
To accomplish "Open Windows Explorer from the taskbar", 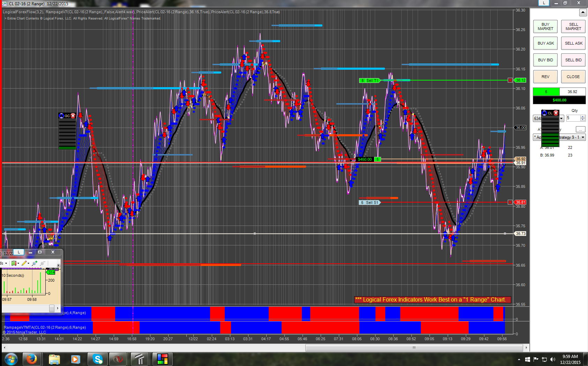I will (54, 359).
